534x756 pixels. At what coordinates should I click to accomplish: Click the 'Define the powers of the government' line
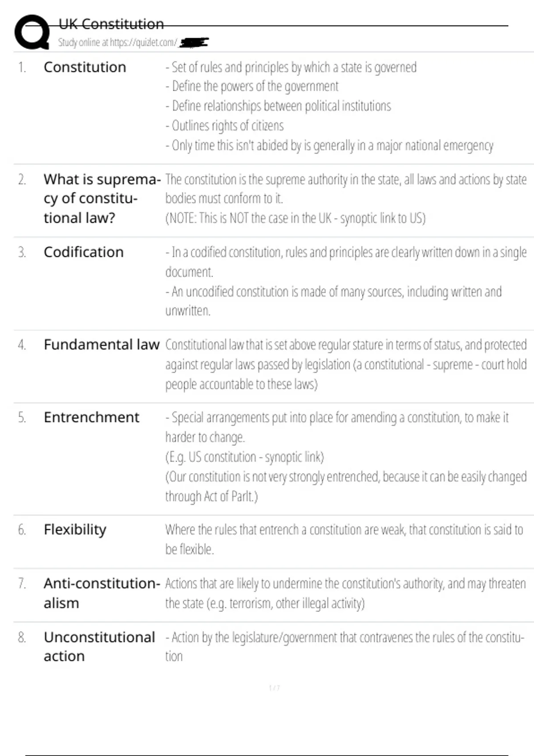[252, 86]
